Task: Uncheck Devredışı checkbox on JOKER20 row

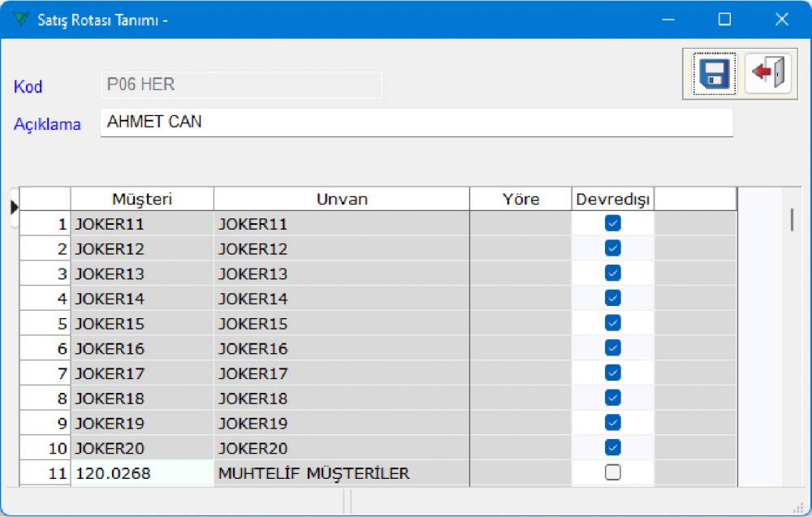Action: (x=613, y=447)
